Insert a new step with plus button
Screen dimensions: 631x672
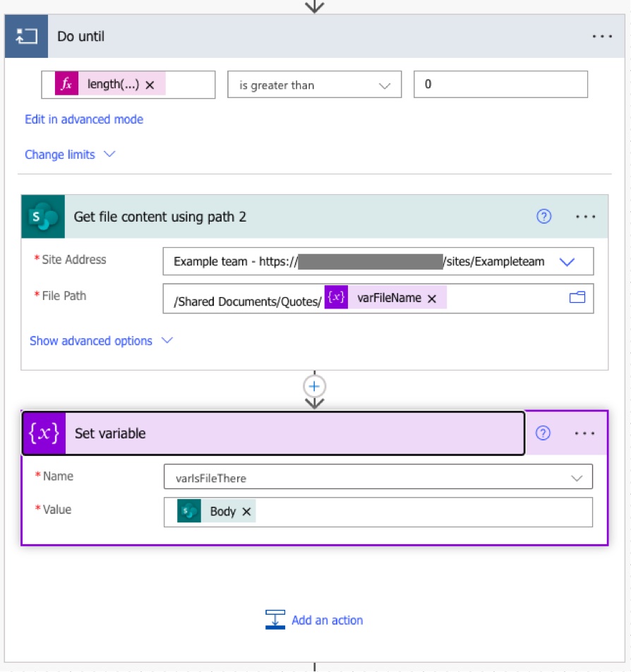pos(315,386)
